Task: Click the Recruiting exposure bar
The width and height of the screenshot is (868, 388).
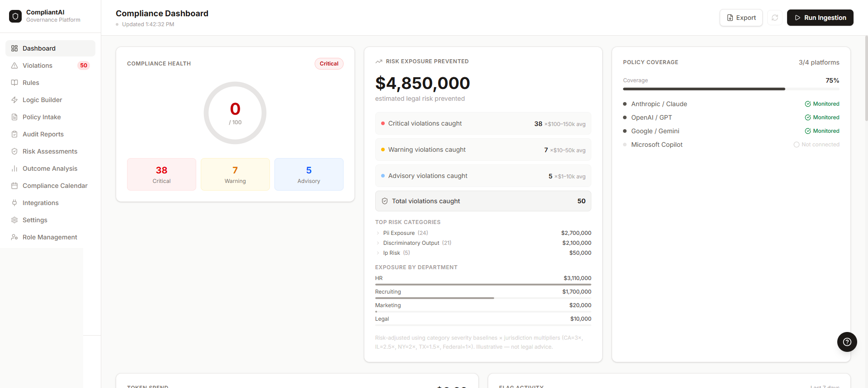Action: pyautogui.click(x=483, y=298)
